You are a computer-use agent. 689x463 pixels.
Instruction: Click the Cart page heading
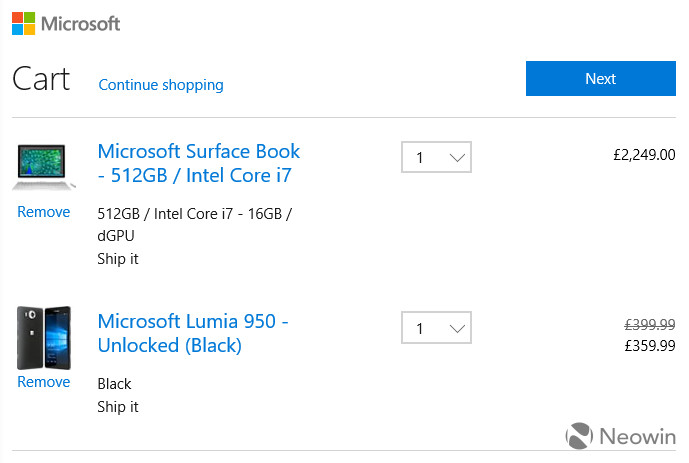point(41,79)
